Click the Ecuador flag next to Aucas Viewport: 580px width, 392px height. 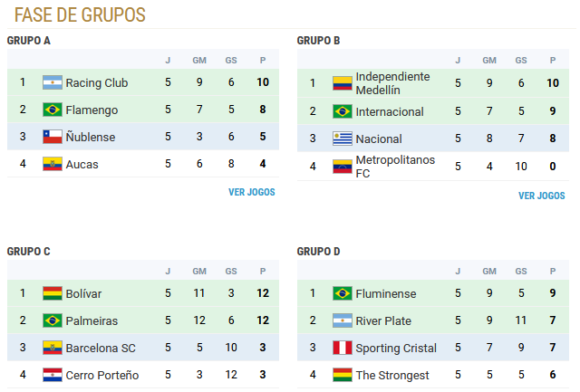53,164
